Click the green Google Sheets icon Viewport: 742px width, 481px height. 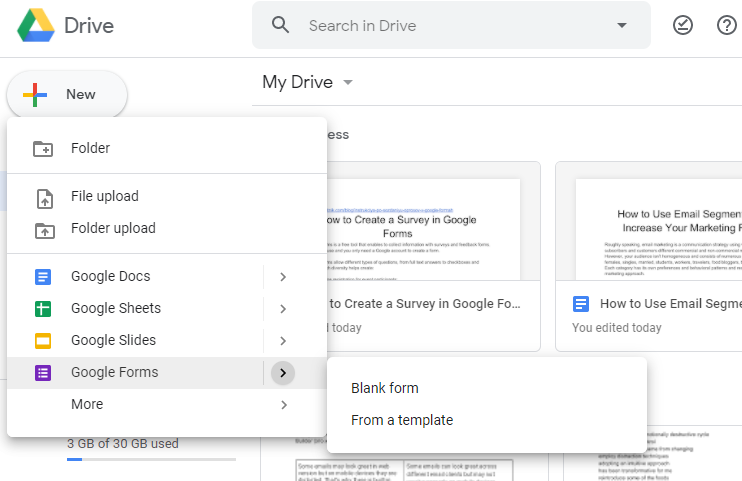43,309
